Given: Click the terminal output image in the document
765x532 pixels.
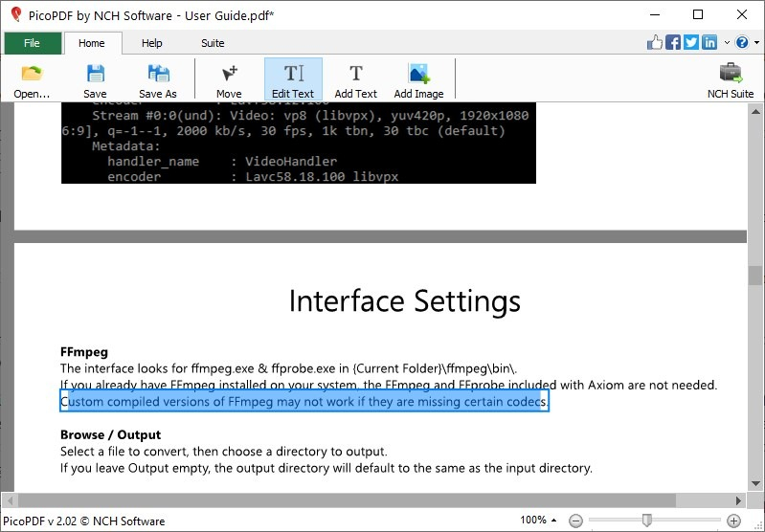Looking at the screenshot, I should [x=299, y=143].
